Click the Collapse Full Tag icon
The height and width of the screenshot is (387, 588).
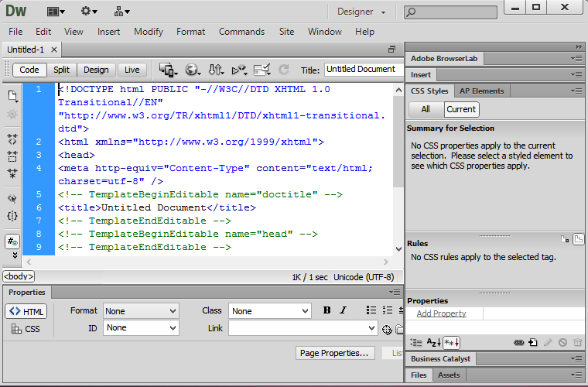(x=12, y=139)
